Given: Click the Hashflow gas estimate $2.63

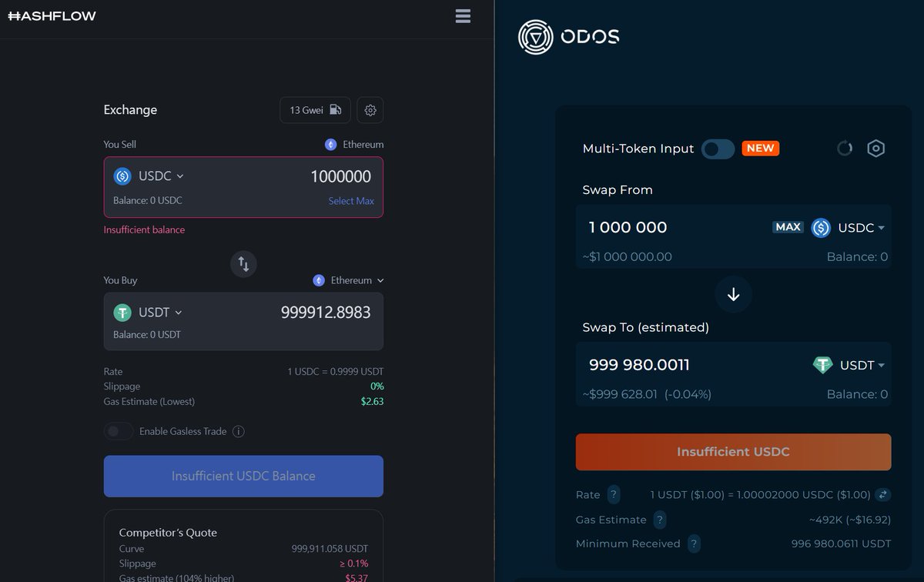Looking at the screenshot, I should 372,401.
